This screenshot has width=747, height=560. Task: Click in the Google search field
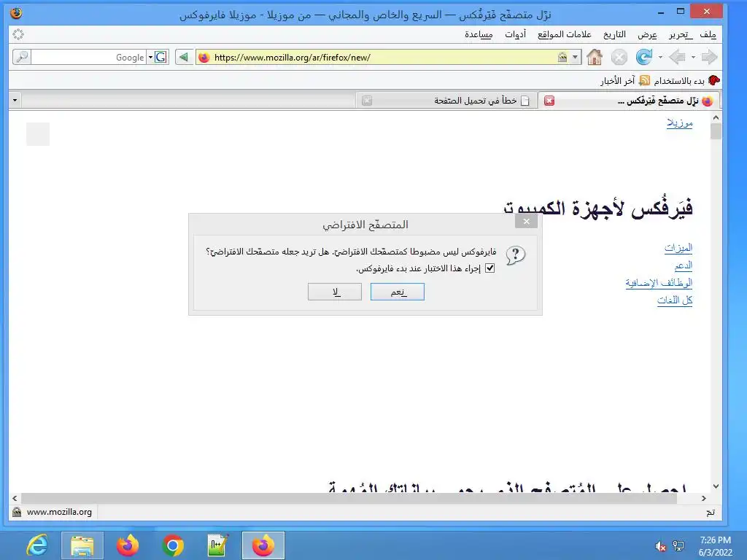(88, 57)
